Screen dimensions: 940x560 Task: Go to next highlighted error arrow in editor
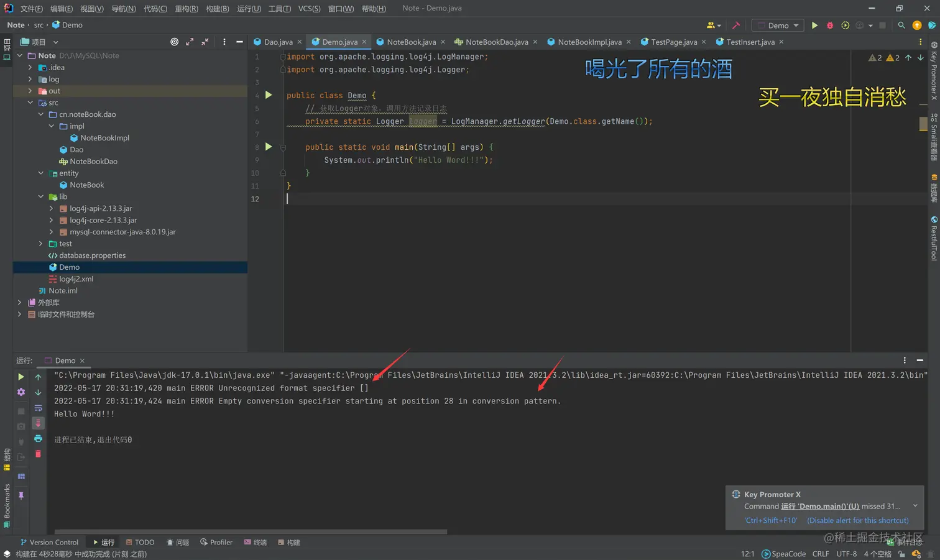921,58
